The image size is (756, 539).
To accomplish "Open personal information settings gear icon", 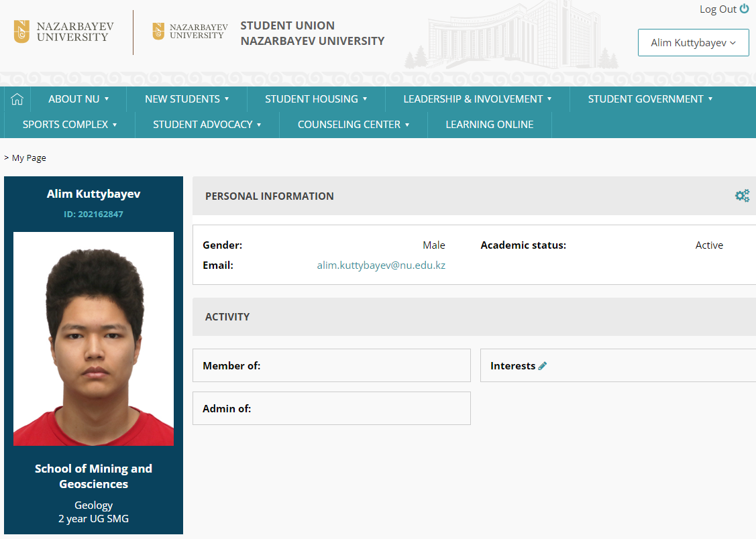I will pos(742,196).
